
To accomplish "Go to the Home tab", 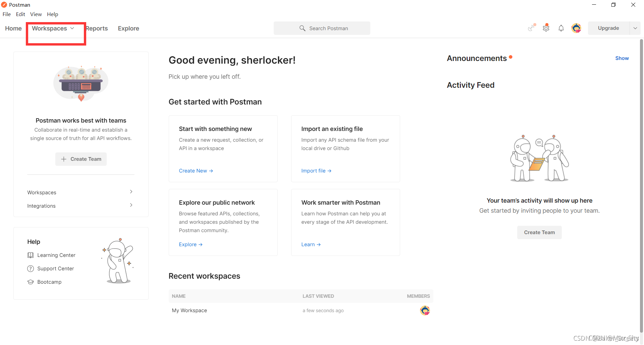I will (13, 28).
